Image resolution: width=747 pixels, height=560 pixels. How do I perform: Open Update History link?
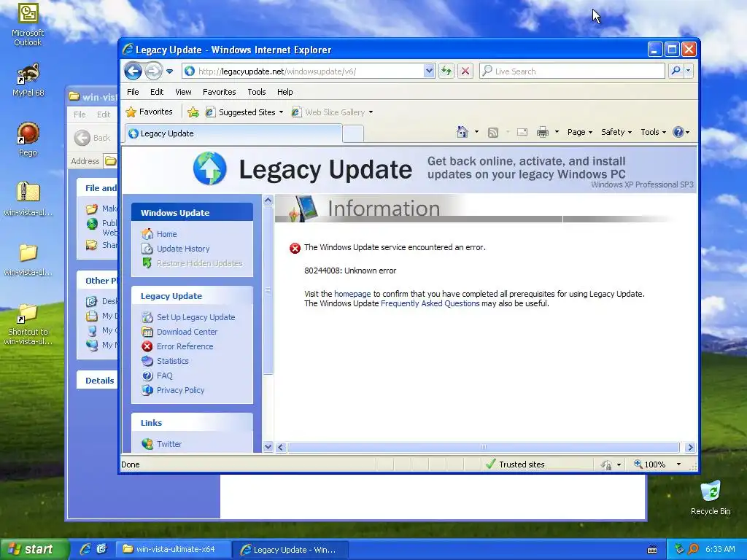[183, 249]
